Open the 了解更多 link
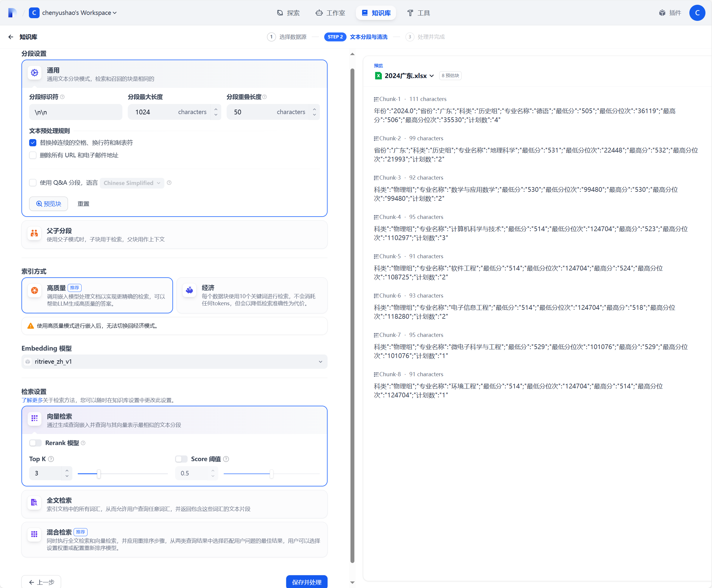The height and width of the screenshot is (588, 712). tap(32, 400)
